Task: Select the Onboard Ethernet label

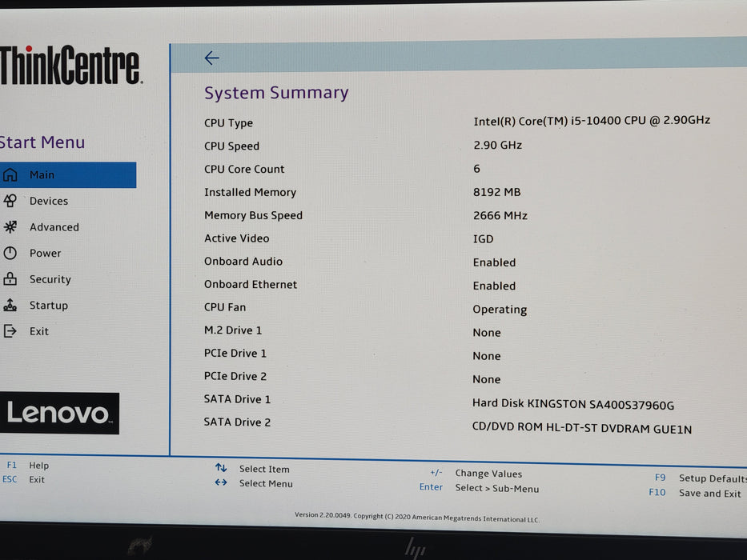Action: pyautogui.click(x=251, y=284)
